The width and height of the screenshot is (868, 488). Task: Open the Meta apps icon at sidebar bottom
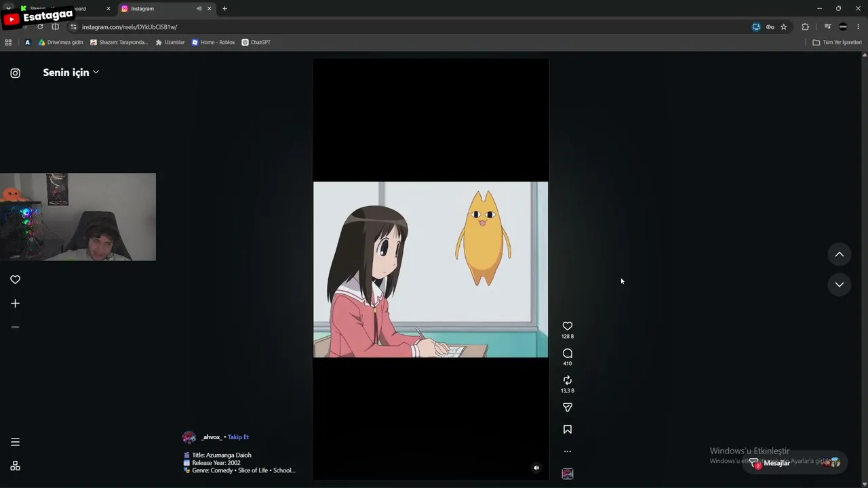click(x=15, y=466)
